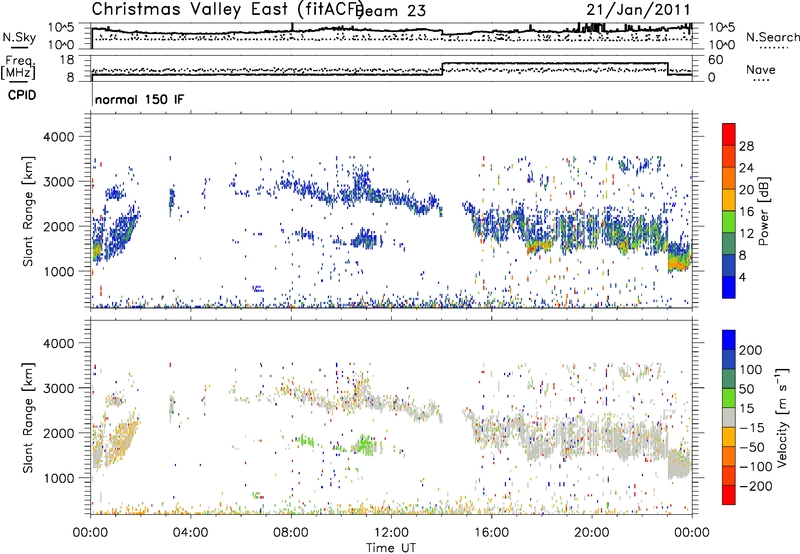Click the 'Time UT' axis title
The width and height of the screenshot is (800, 554).
pos(391,547)
